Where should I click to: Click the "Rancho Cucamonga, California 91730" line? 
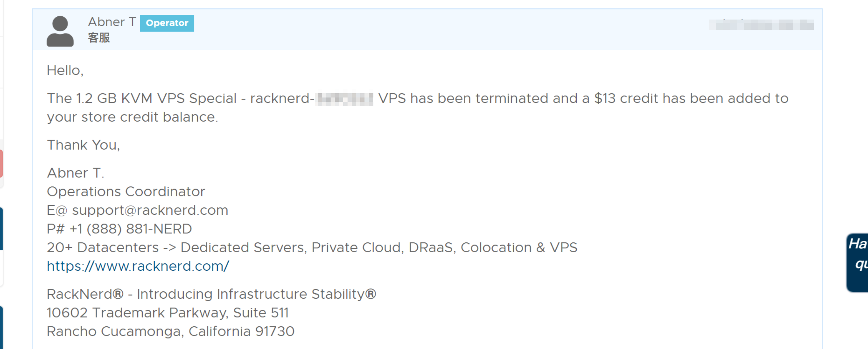[170, 331]
